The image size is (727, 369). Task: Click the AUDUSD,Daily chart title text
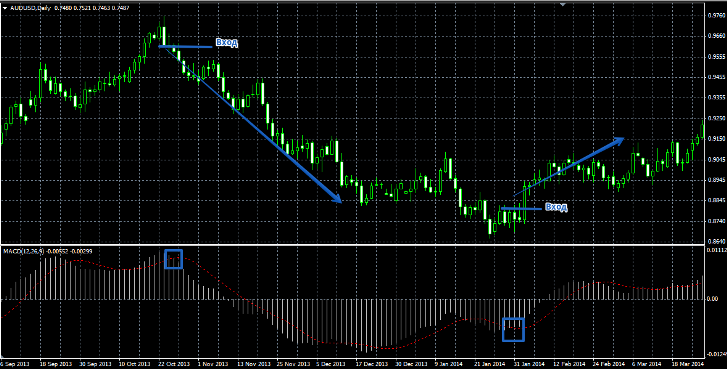(x=32, y=8)
